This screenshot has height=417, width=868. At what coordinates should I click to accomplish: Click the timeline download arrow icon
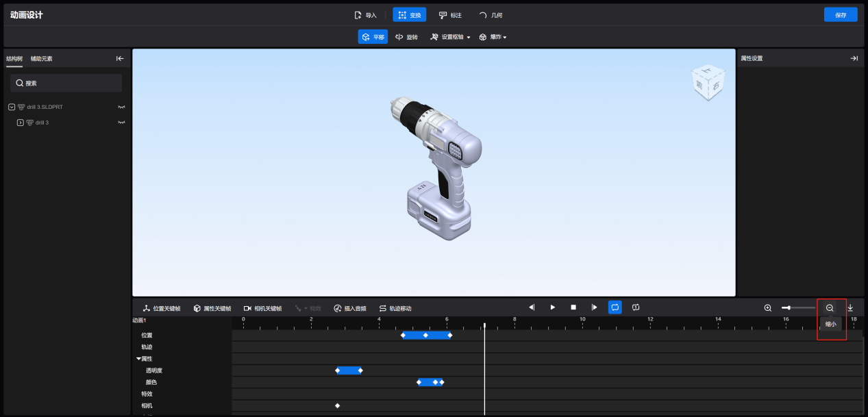[850, 308]
